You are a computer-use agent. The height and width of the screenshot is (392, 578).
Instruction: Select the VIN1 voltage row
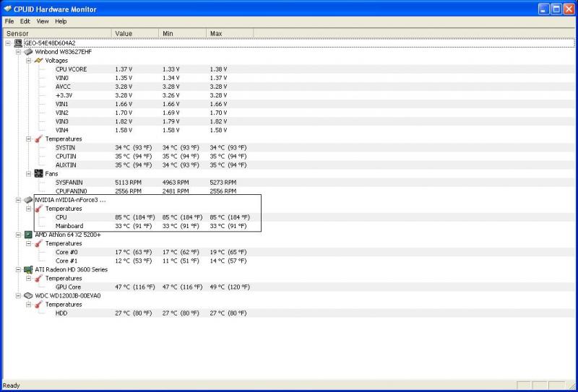(289, 104)
